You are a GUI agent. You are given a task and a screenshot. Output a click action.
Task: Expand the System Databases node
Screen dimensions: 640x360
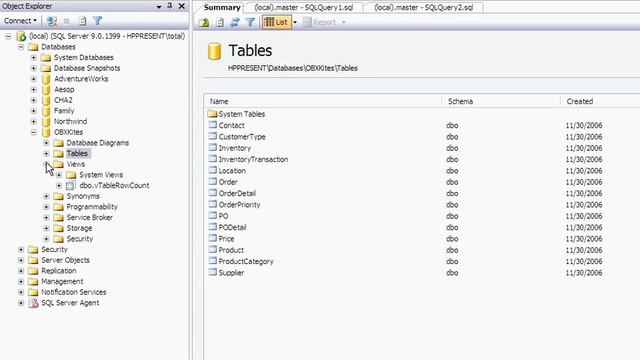(33, 58)
